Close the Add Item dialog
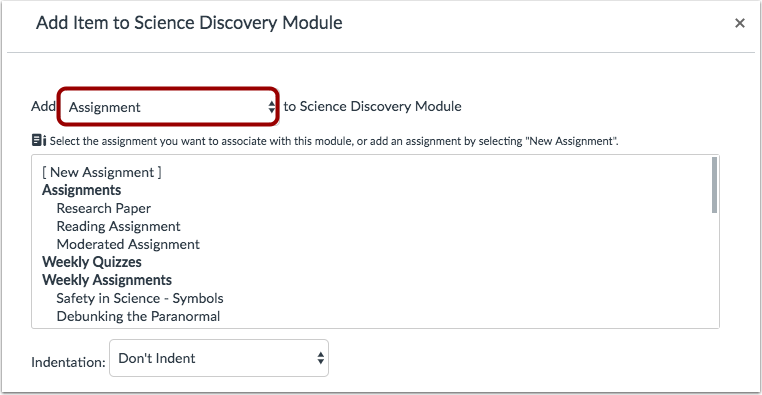762x395 pixels. pos(740,23)
